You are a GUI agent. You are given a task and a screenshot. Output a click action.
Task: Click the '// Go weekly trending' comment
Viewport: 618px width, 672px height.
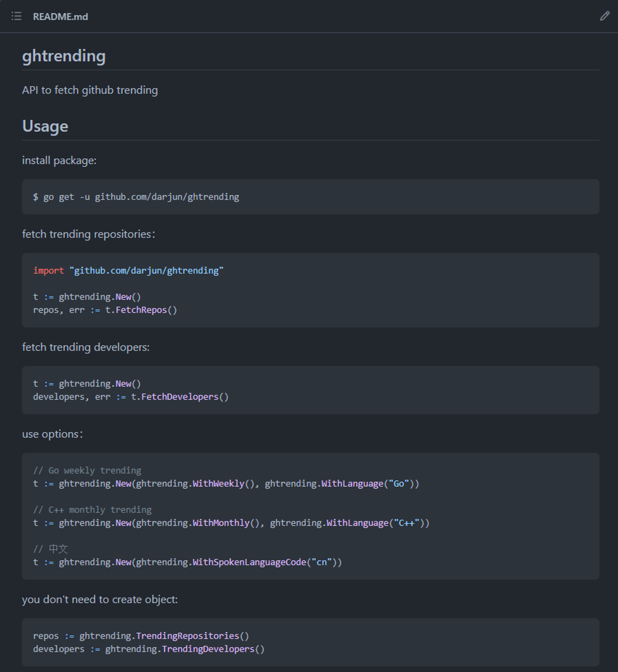tap(87, 470)
